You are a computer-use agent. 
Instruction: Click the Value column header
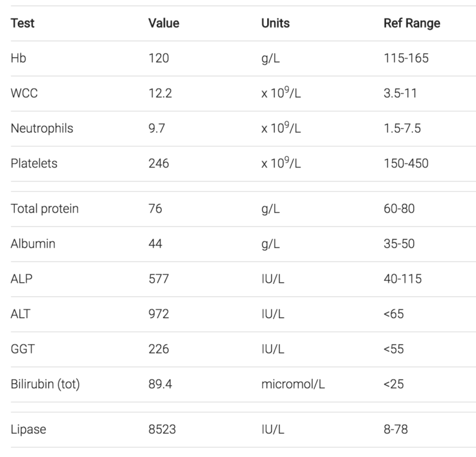tap(164, 24)
